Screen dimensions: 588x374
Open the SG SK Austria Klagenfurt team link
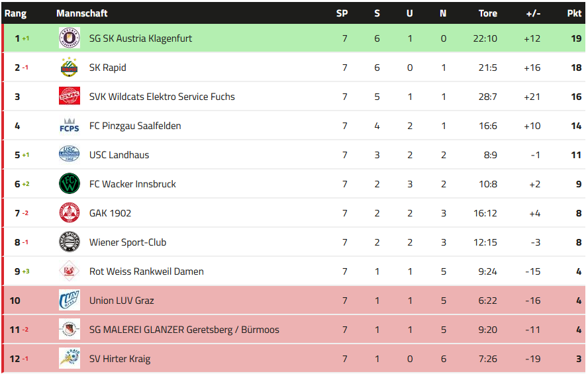(140, 38)
